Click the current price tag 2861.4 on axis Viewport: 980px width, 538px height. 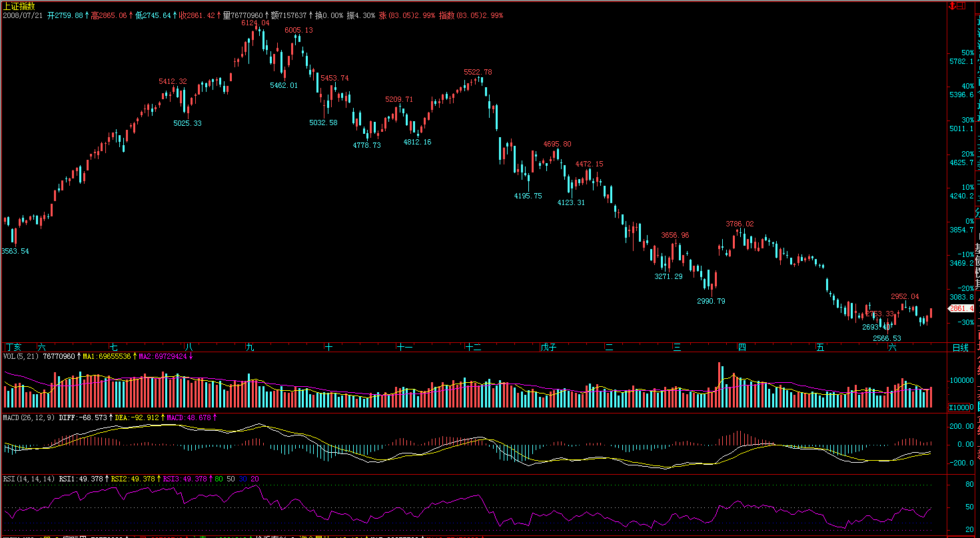tap(961, 309)
